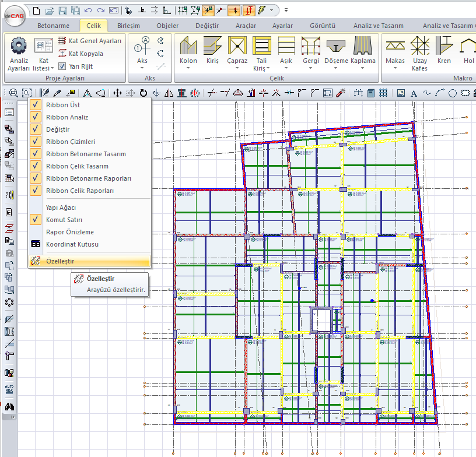Click the Kolon column tool icon

pos(188,46)
